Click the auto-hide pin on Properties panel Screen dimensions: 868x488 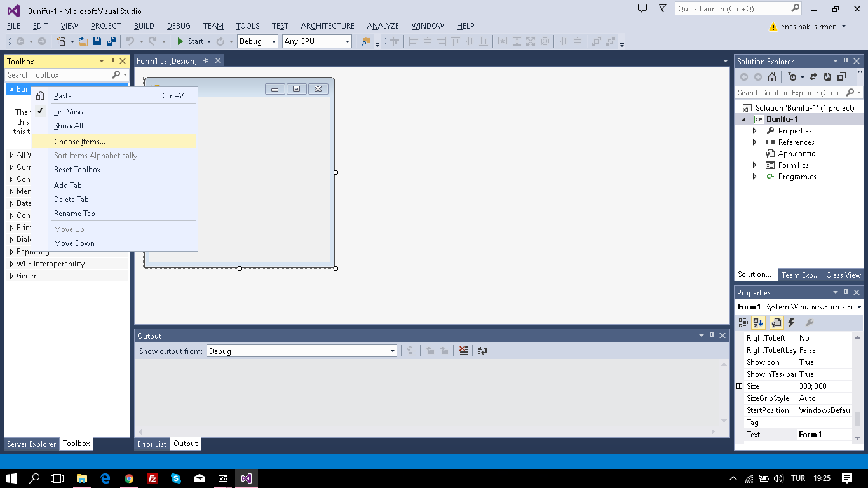[846, 292]
